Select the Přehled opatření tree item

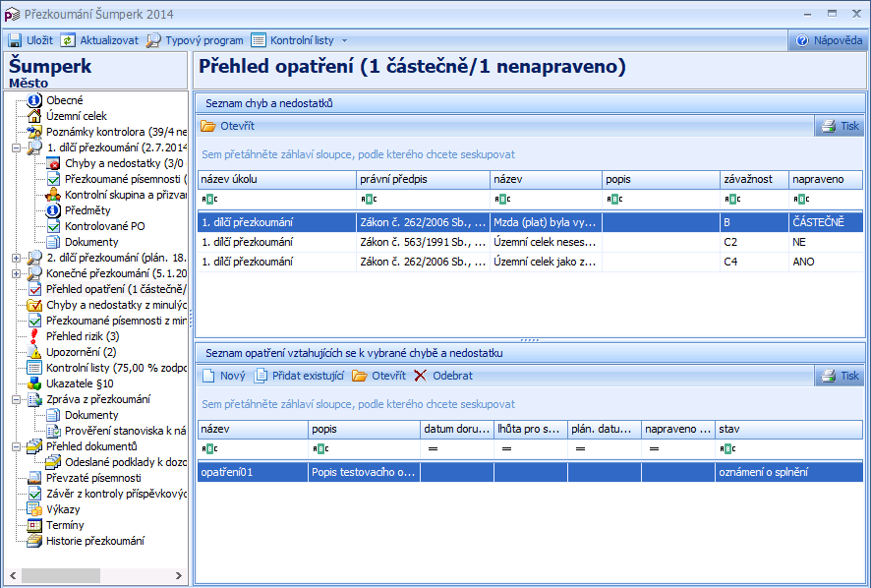pyautogui.click(x=116, y=289)
